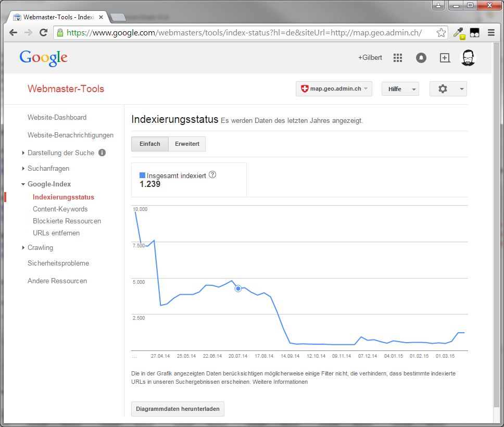Open URLs entfernen
Screen dimensions: 504x427
click(x=56, y=233)
